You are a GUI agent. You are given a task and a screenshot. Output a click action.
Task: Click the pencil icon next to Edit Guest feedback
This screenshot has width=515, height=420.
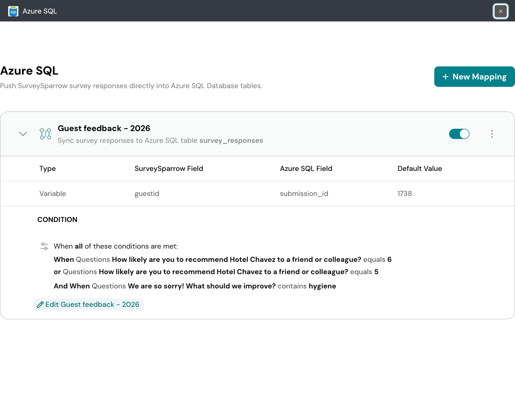coord(40,304)
